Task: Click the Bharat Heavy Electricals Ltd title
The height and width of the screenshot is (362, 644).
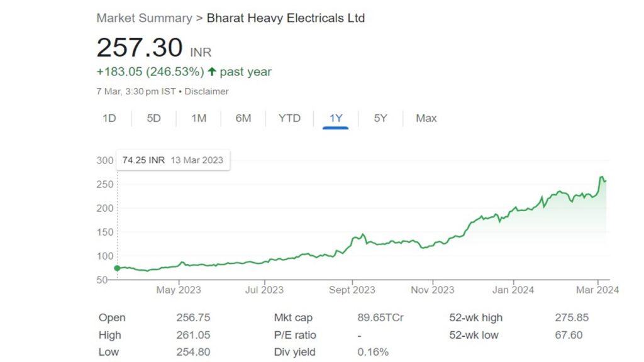Action: (x=286, y=18)
